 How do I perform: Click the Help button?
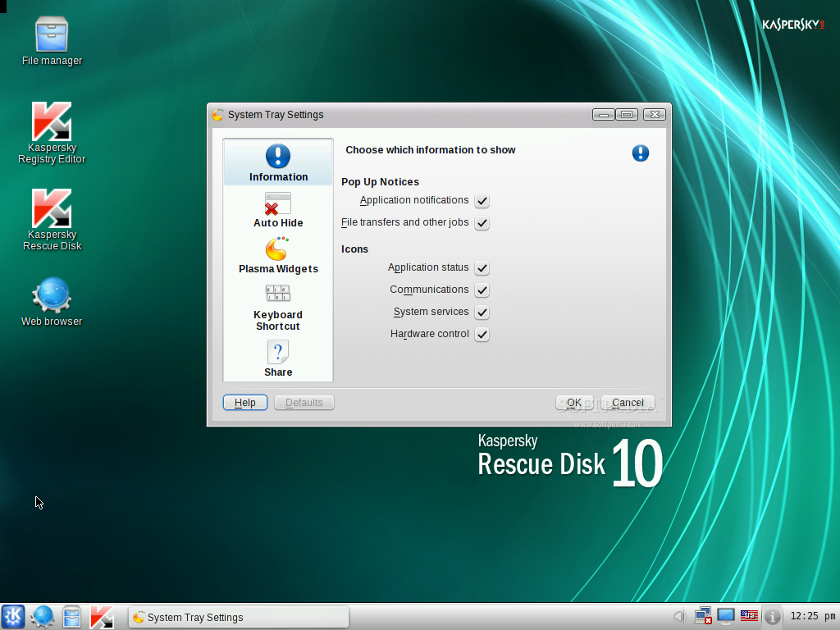(244, 402)
